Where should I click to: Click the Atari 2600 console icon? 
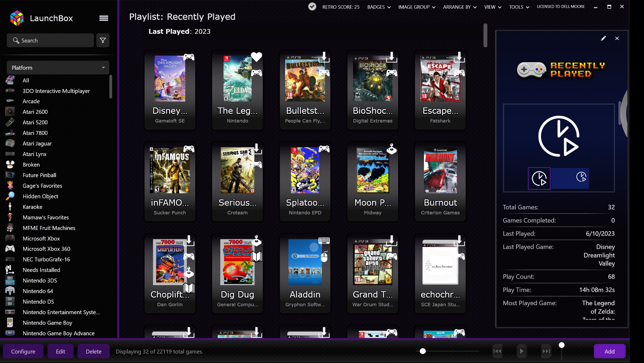pyautogui.click(x=10, y=112)
